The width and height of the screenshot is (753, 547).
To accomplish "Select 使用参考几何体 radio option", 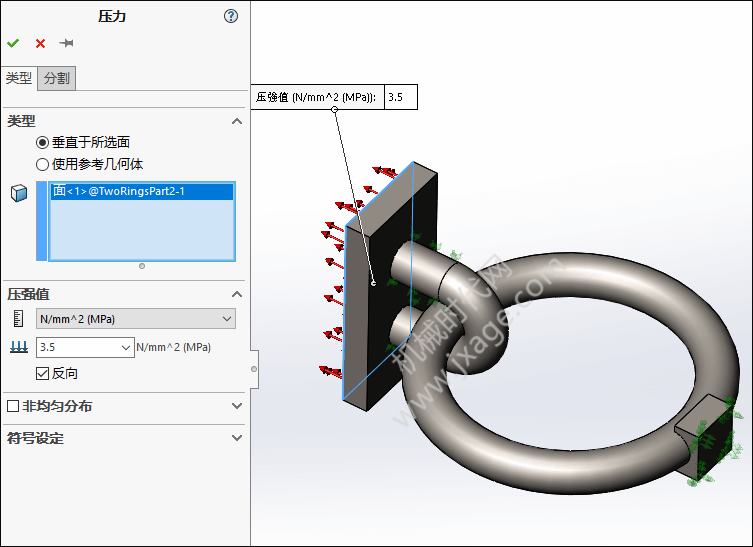I will 42,165.
